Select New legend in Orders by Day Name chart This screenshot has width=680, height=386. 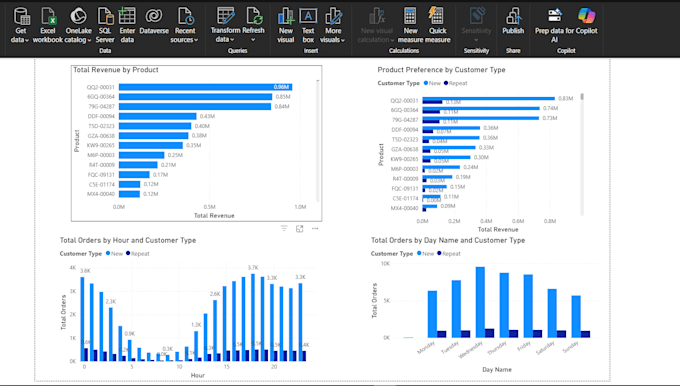coord(425,254)
